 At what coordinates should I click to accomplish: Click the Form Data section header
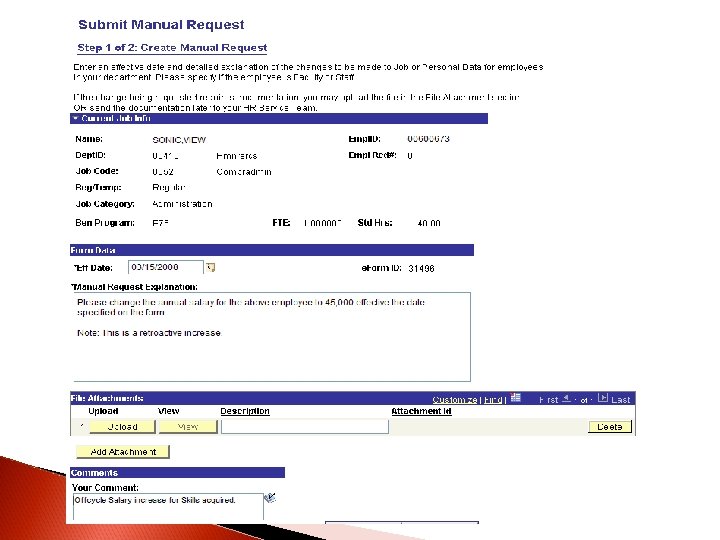[272, 250]
